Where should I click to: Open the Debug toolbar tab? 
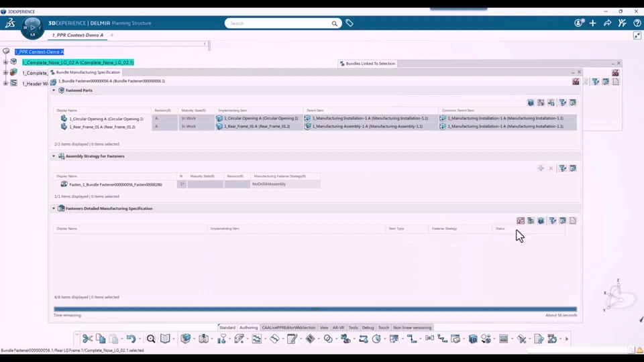tap(368, 328)
